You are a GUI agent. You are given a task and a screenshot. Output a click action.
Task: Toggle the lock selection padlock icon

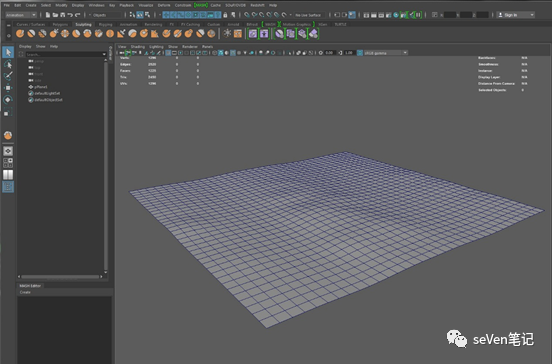pos(225,15)
